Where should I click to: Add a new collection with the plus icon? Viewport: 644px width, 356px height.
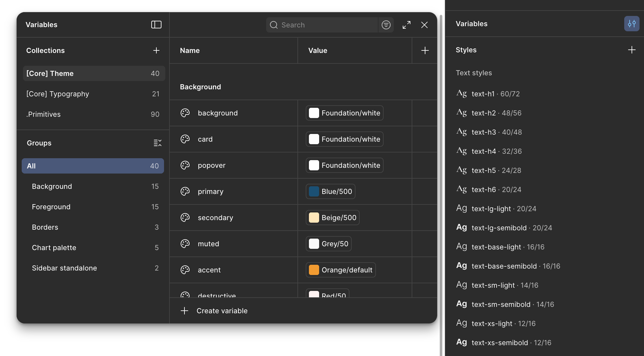pos(156,50)
